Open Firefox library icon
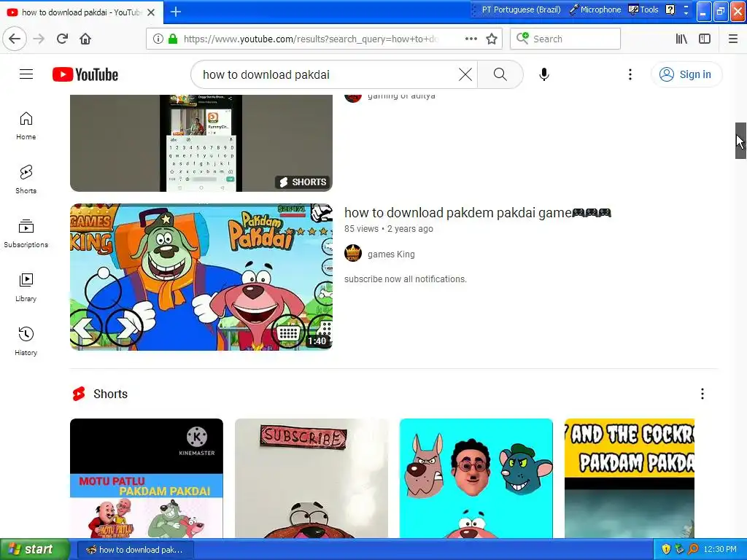The height and width of the screenshot is (560, 747). 681,39
